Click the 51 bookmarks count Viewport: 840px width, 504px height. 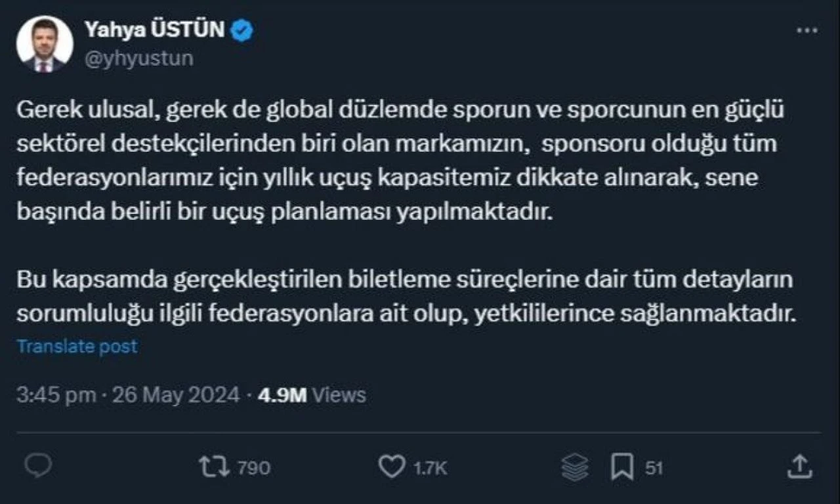[x=654, y=468]
